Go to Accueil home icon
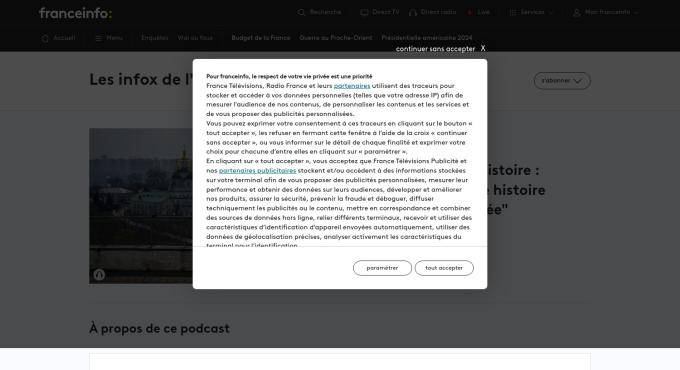680x370 pixels. click(x=45, y=38)
